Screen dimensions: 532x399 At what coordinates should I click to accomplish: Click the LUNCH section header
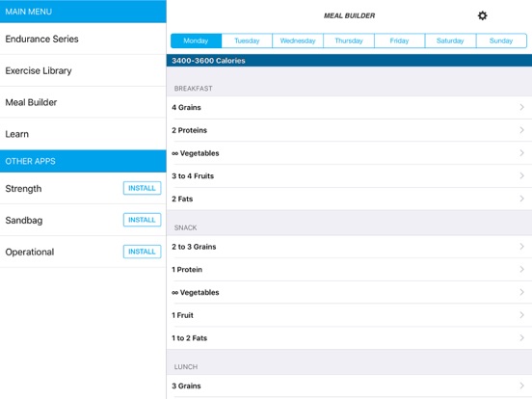186,367
